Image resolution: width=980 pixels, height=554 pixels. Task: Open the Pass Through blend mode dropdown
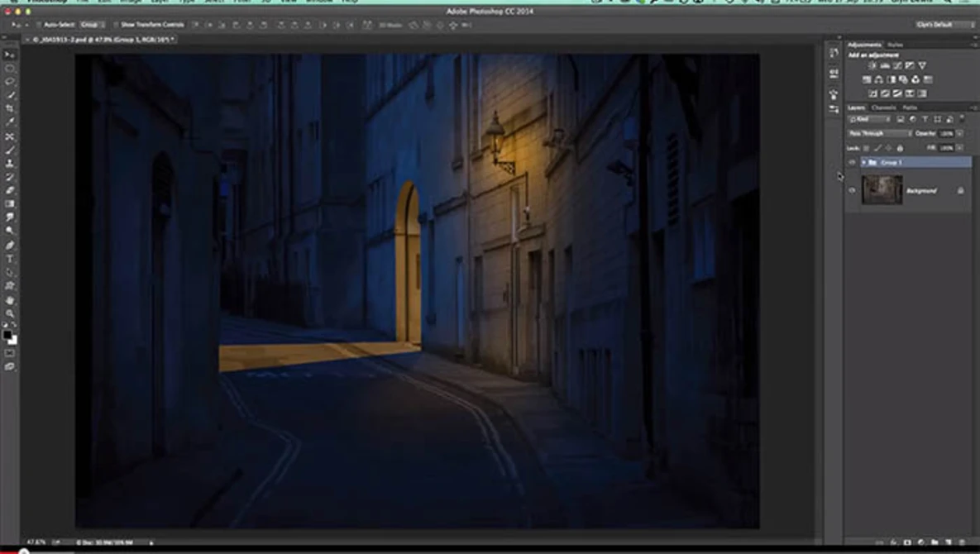coord(880,134)
